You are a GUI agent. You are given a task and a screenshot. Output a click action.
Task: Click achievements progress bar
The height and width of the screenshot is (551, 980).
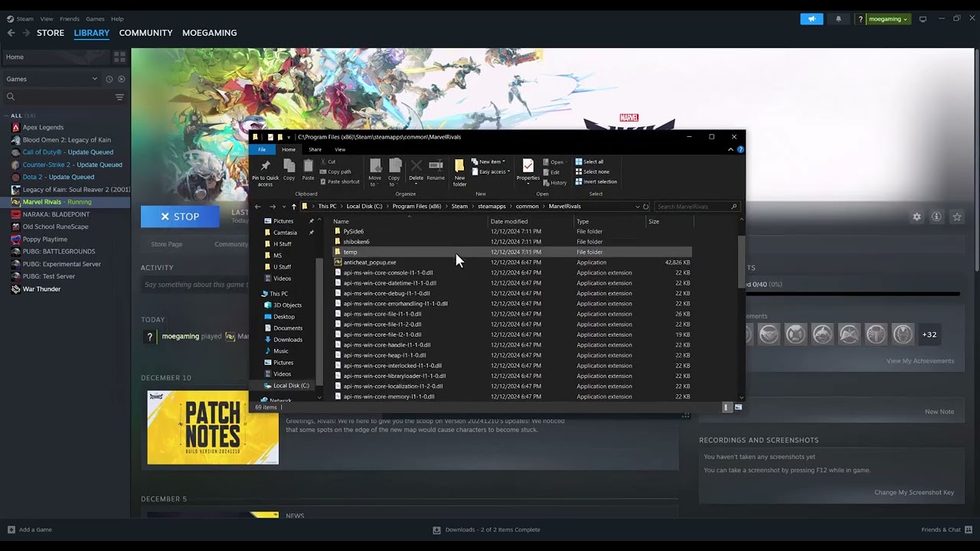click(852, 294)
